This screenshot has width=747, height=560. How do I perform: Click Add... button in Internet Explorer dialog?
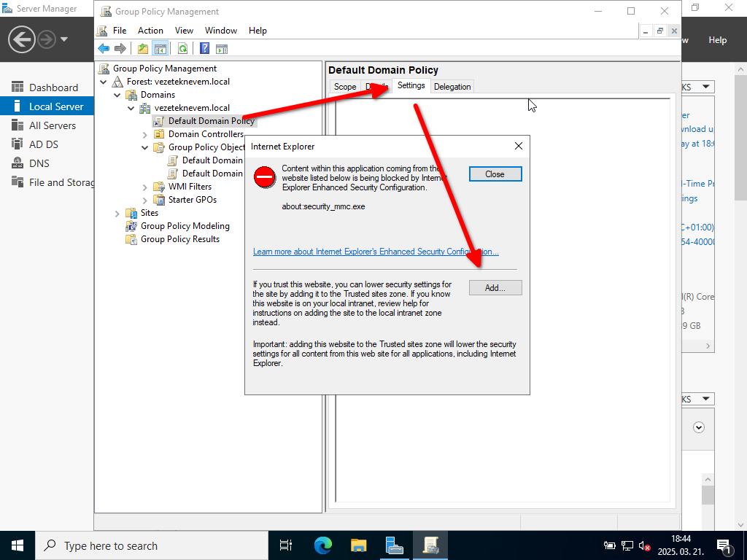tap(495, 288)
